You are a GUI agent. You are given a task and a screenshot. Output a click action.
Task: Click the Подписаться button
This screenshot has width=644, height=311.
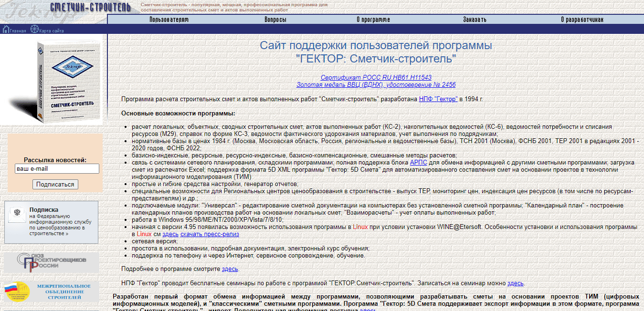click(x=55, y=185)
